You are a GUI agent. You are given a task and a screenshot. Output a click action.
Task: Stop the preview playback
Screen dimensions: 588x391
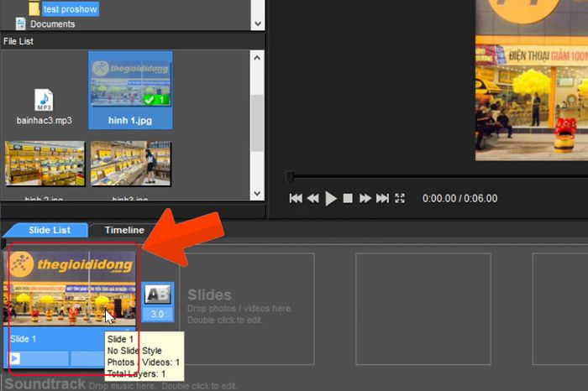[348, 198]
